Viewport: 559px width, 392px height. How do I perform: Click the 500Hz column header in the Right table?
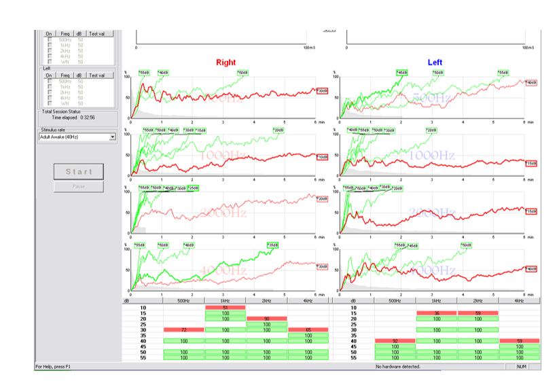coord(183,301)
